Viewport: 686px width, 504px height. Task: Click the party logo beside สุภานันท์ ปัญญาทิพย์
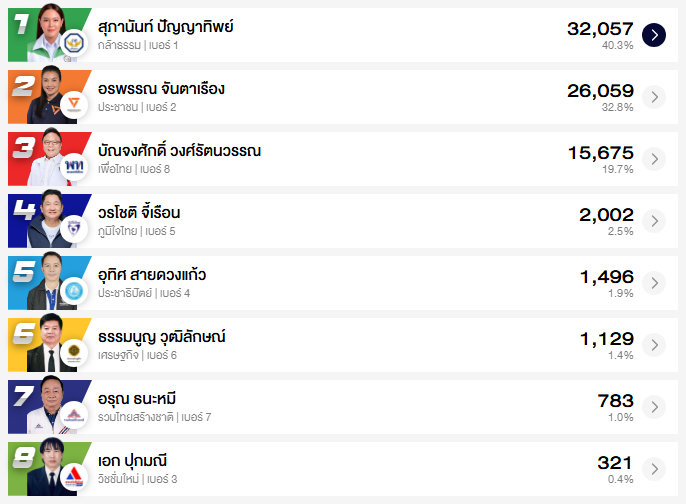click(74, 44)
